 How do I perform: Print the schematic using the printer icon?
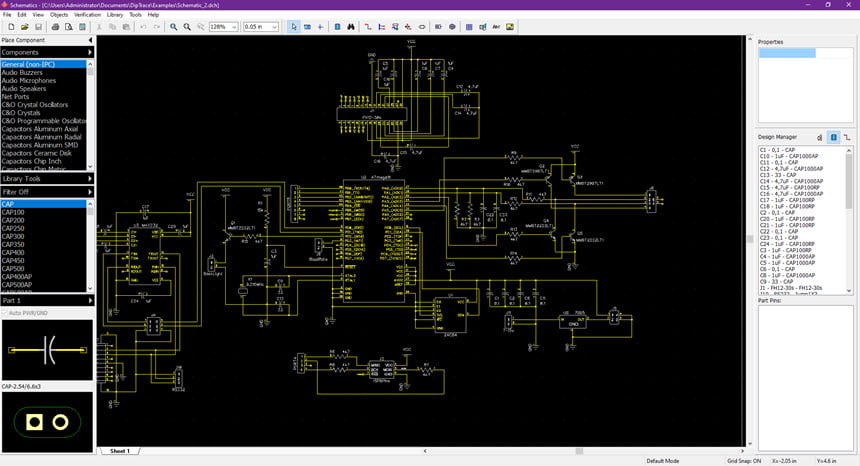tap(55, 26)
